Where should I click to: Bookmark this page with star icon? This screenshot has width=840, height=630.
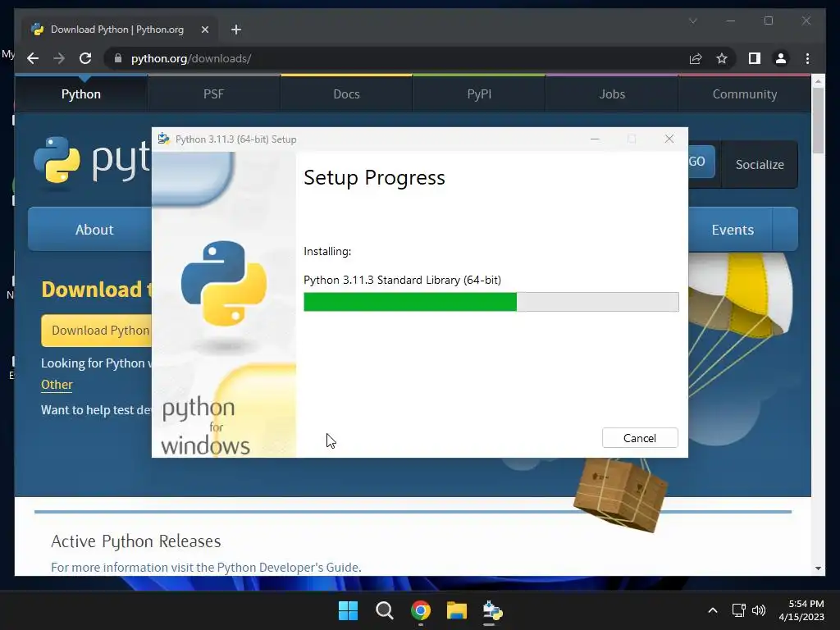[x=722, y=58]
